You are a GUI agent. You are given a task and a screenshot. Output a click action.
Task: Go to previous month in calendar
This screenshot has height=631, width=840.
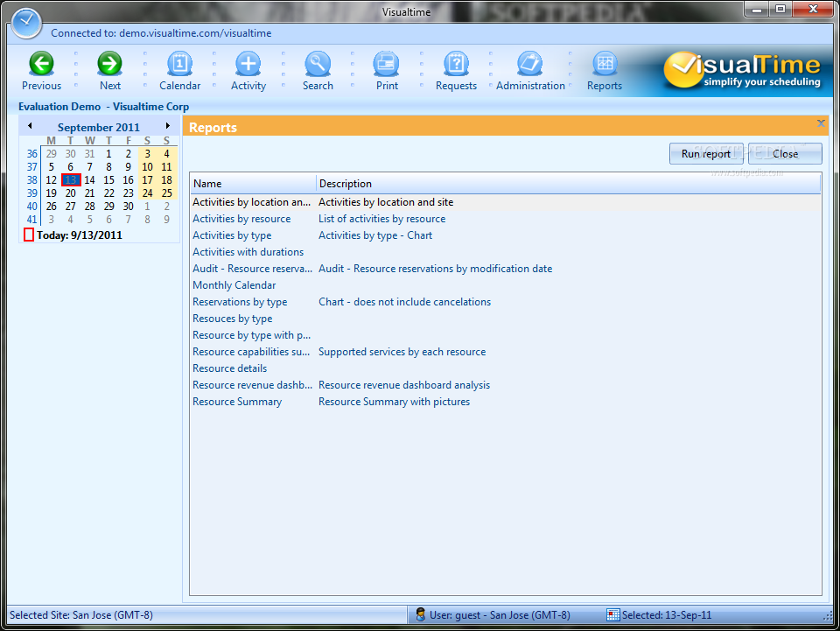[x=30, y=126]
